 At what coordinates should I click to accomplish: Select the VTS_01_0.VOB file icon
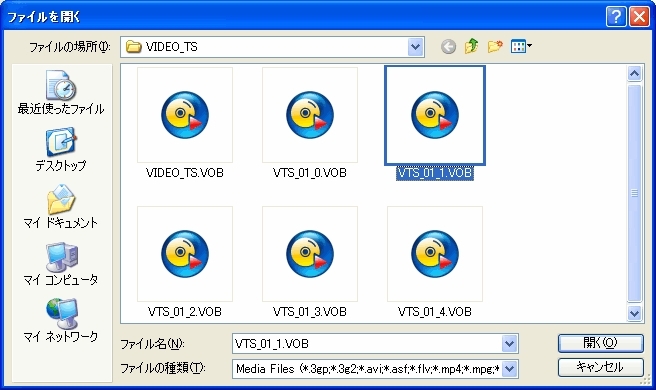click(x=310, y=115)
